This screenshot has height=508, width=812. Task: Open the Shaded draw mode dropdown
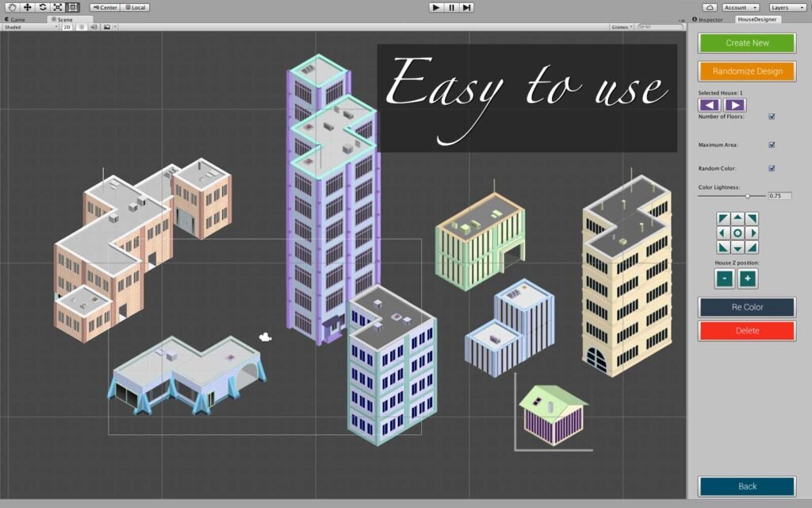(x=30, y=27)
